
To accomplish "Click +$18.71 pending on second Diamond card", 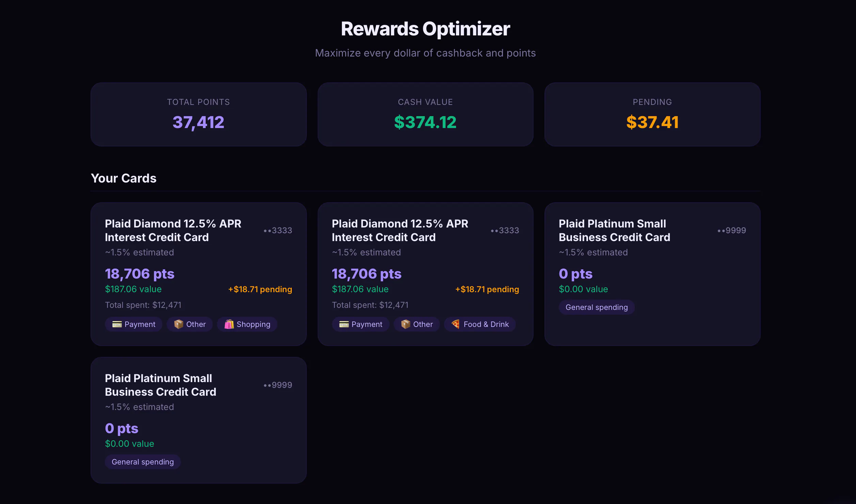I will [x=487, y=289].
